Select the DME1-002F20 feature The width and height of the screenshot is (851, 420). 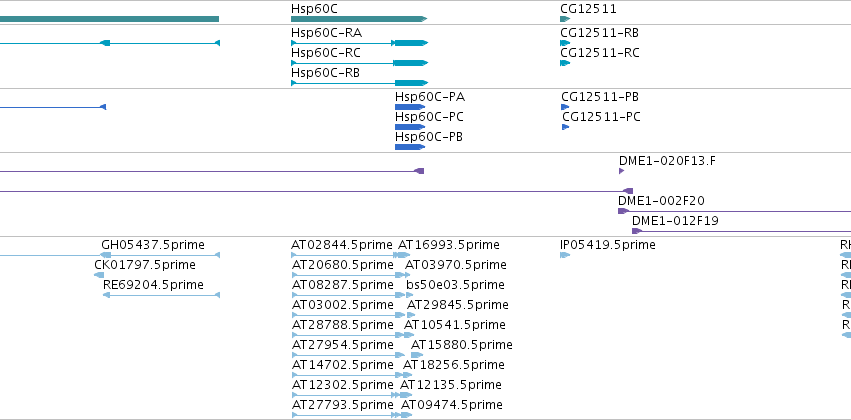(x=734, y=211)
